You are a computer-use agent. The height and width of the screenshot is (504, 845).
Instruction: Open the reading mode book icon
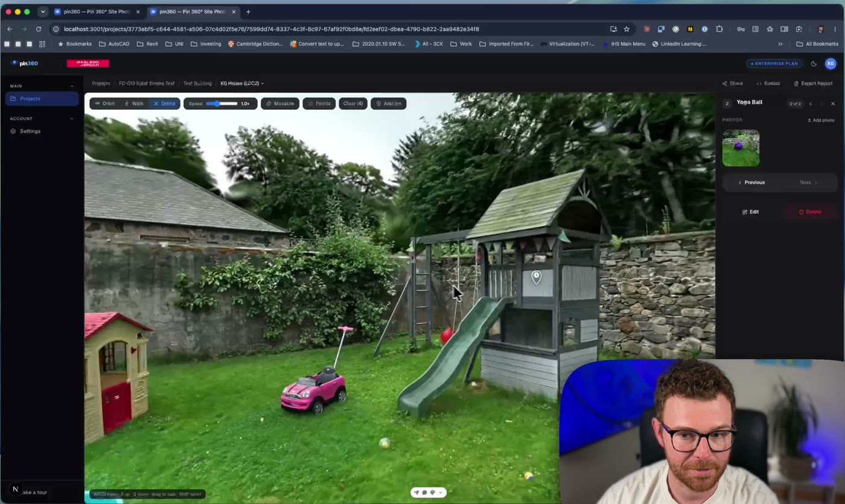pyautogui.click(x=784, y=29)
